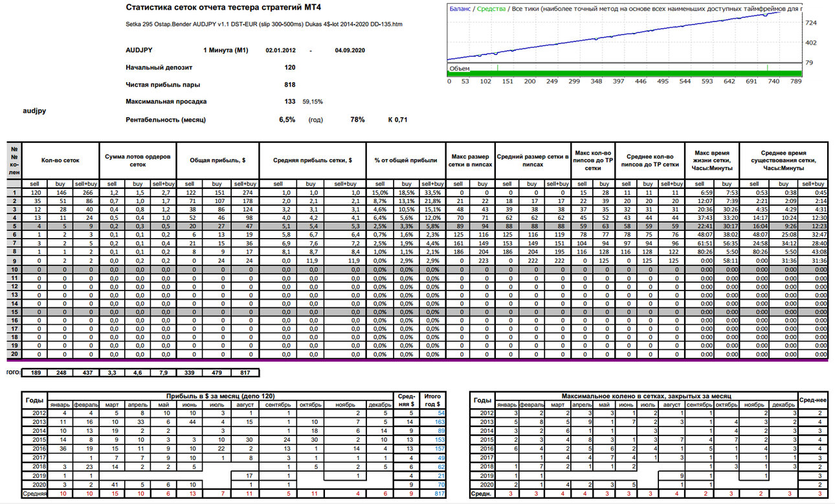The height and width of the screenshot is (504, 835).
Task: Click the 'Баланс' legend in the chart
Action: [460, 9]
